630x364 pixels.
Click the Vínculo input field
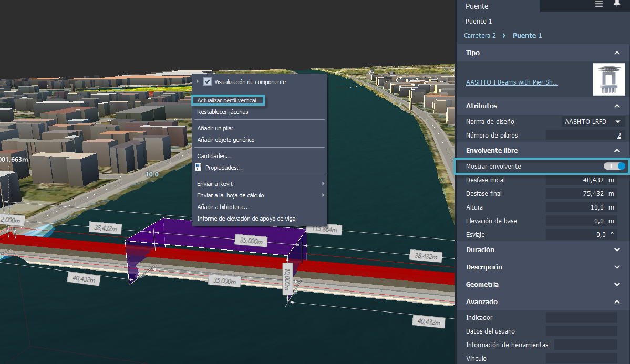point(581,358)
